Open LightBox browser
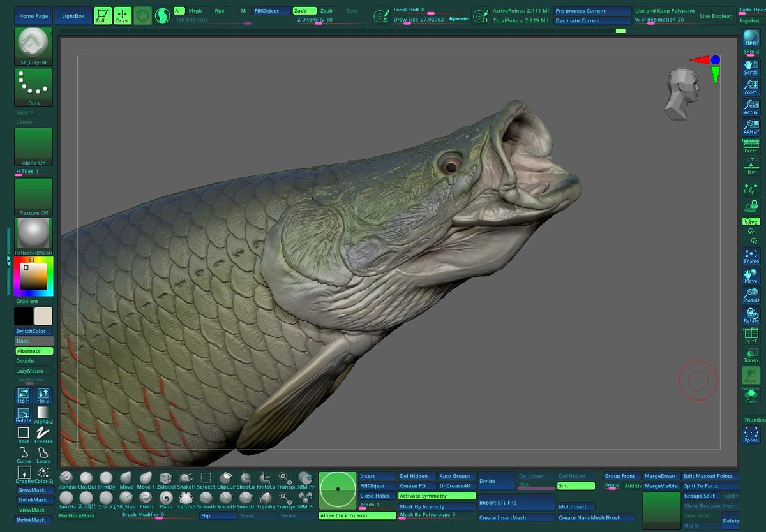The height and width of the screenshot is (532, 766). pyautogui.click(x=73, y=16)
